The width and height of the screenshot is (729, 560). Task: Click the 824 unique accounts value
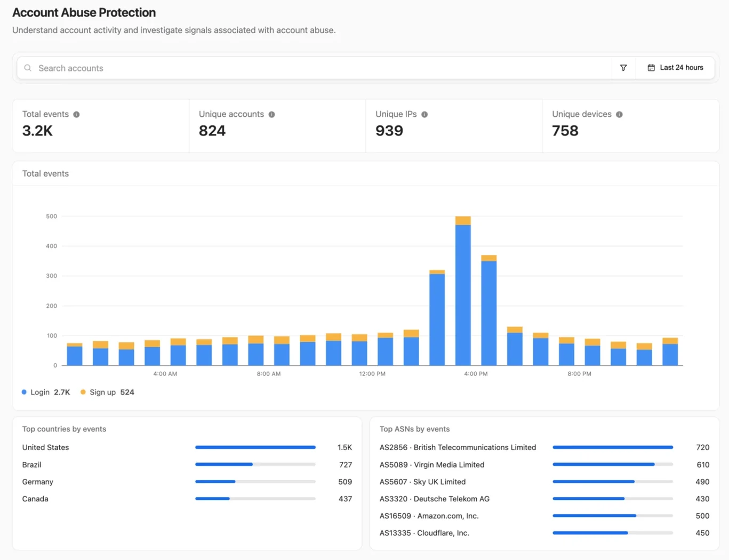[x=212, y=131]
